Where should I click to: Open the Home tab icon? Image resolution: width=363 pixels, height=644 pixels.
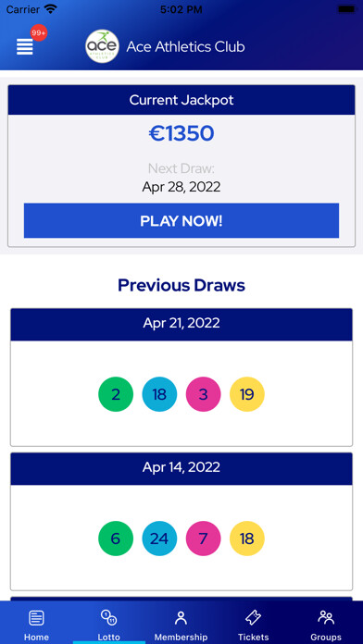coord(36,617)
